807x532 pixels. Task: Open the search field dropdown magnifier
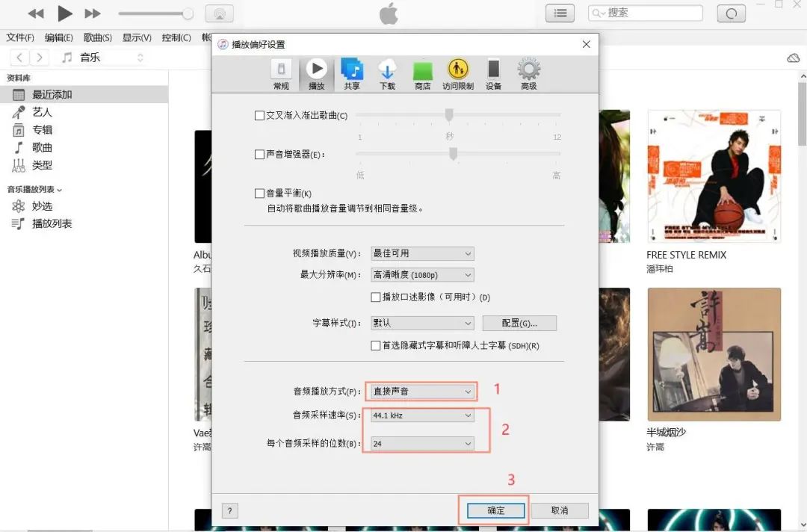[598, 13]
